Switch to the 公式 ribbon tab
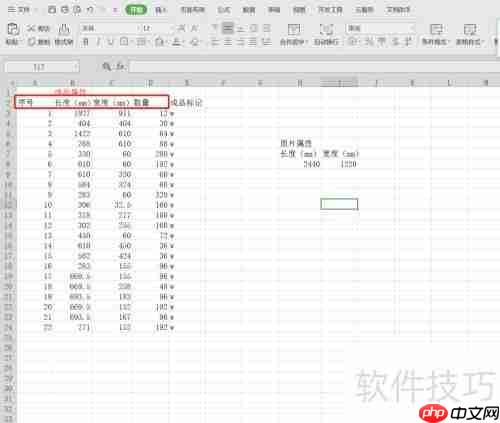The image size is (500, 423). [224, 10]
